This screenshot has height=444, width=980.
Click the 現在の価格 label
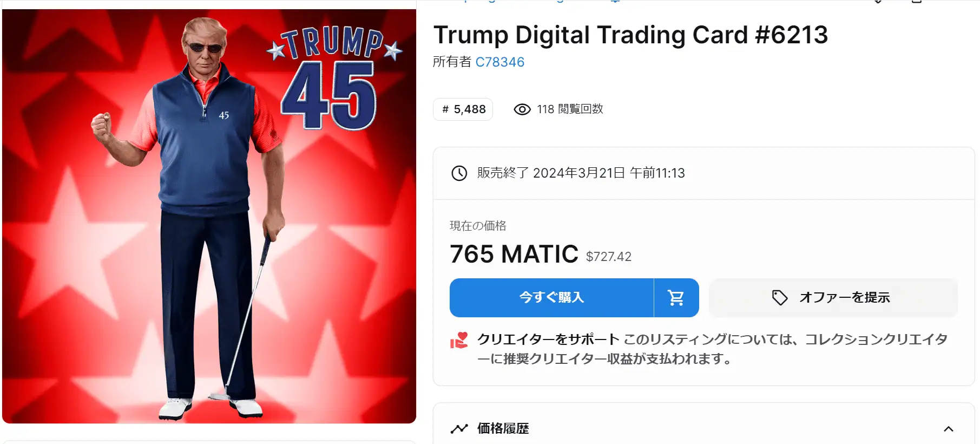478,226
